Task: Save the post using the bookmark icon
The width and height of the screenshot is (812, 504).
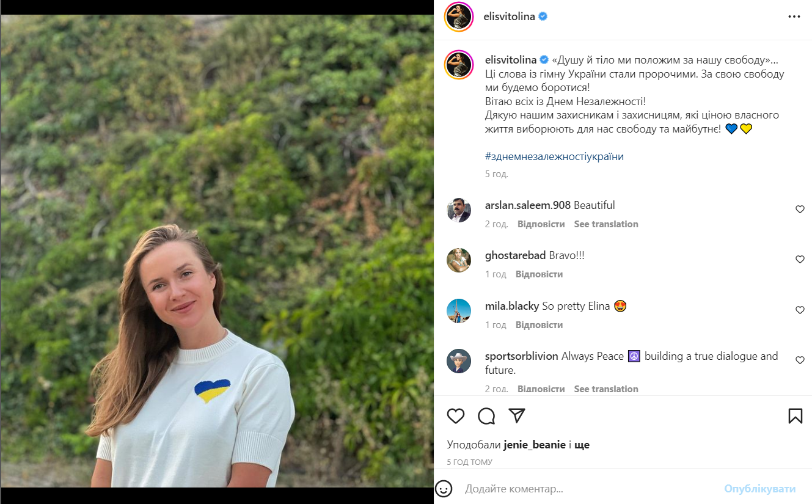Action: coord(796,415)
